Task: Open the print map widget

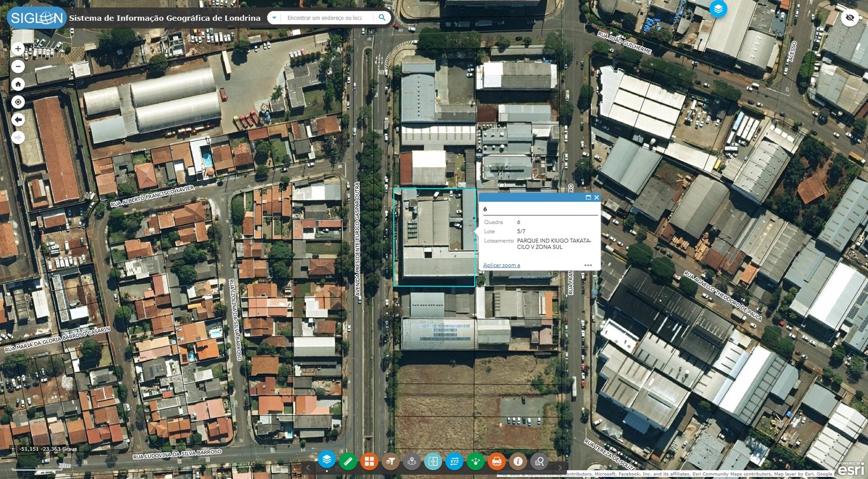Action: click(x=496, y=462)
